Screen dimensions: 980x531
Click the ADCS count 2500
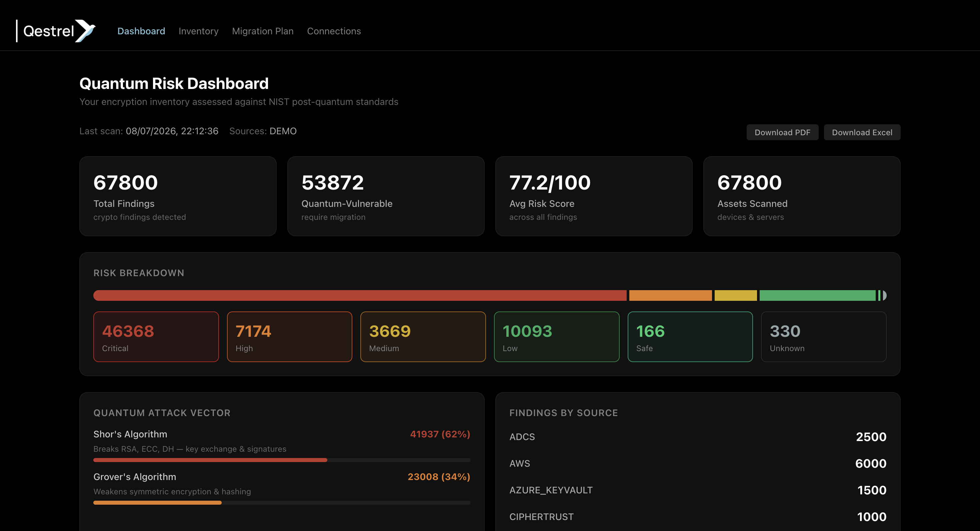[871, 437]
